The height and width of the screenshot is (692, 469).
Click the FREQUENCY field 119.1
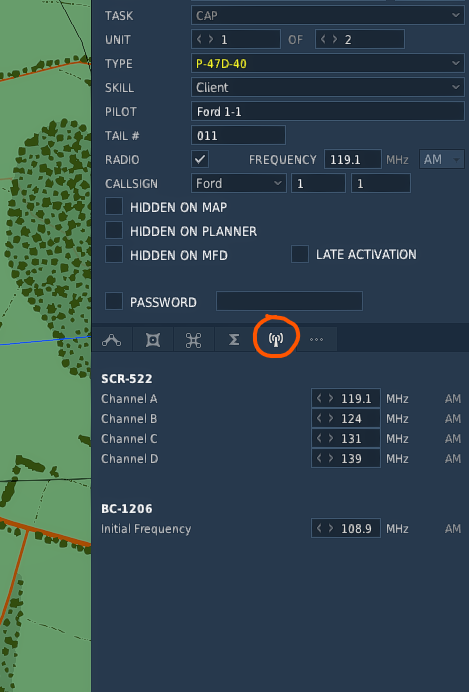click(x=353, y=159)
